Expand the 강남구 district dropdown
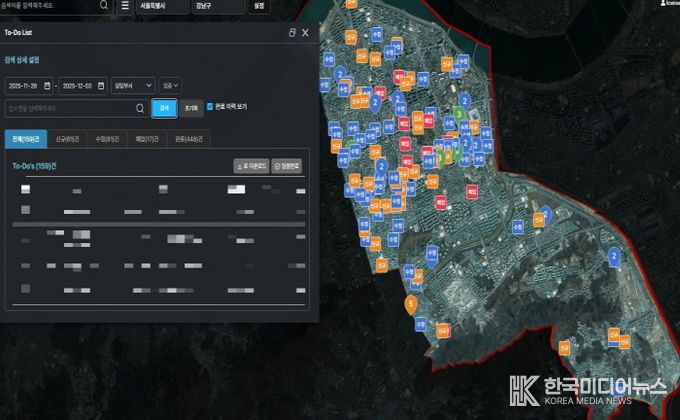The width and height of the screenshot is (680, 420). 217,6
